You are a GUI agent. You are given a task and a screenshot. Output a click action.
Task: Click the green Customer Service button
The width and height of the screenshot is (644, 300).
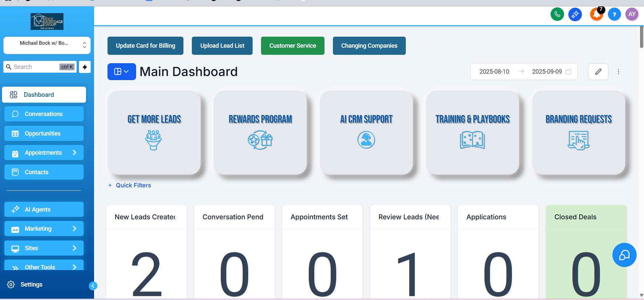(x=293, y=46)
